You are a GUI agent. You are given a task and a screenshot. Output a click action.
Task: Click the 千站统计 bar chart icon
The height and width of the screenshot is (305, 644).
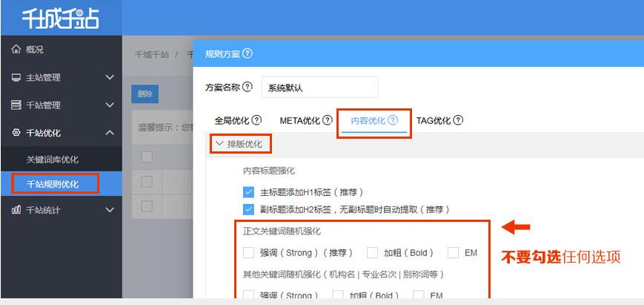coord(16,210)
